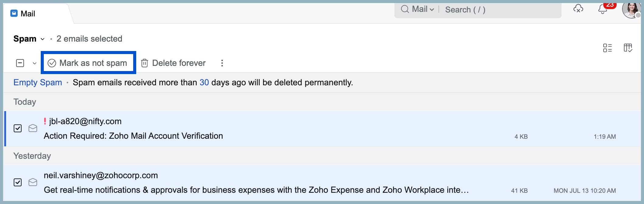Toggle the select-all emails checkbox

(20, 63)
